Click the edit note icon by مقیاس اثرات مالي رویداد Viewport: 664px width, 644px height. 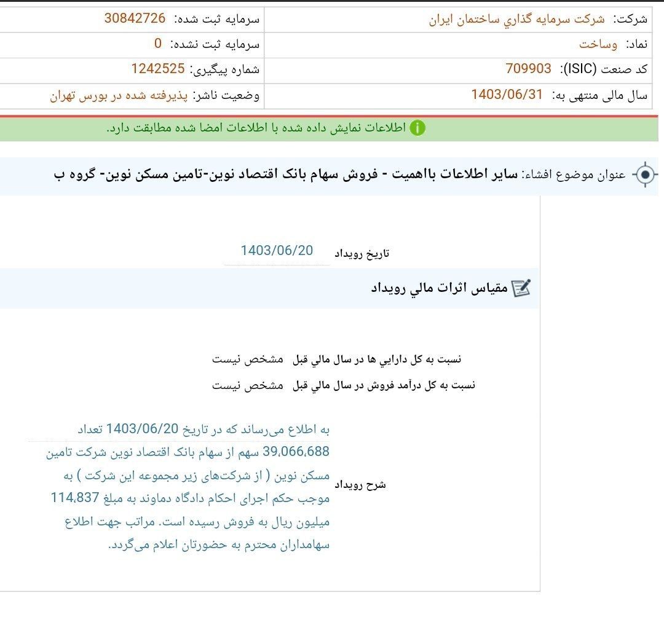point(521,288)
